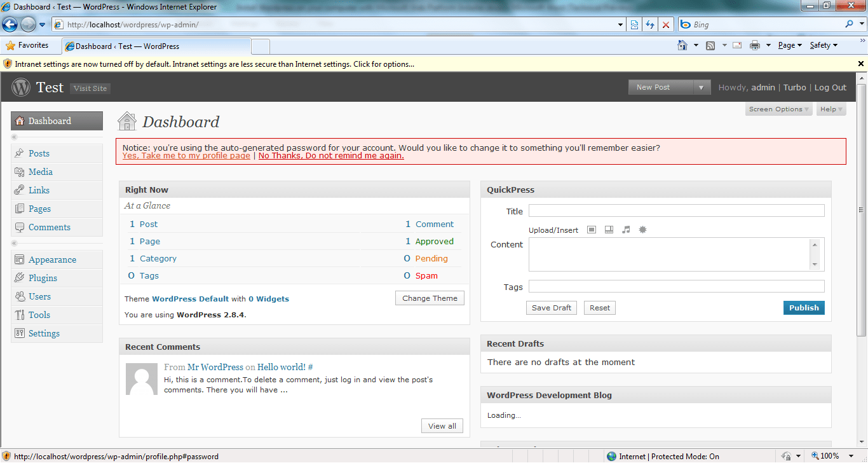Collapse the admin menu with top arrow
868x463 pixels.
[14, 137]
